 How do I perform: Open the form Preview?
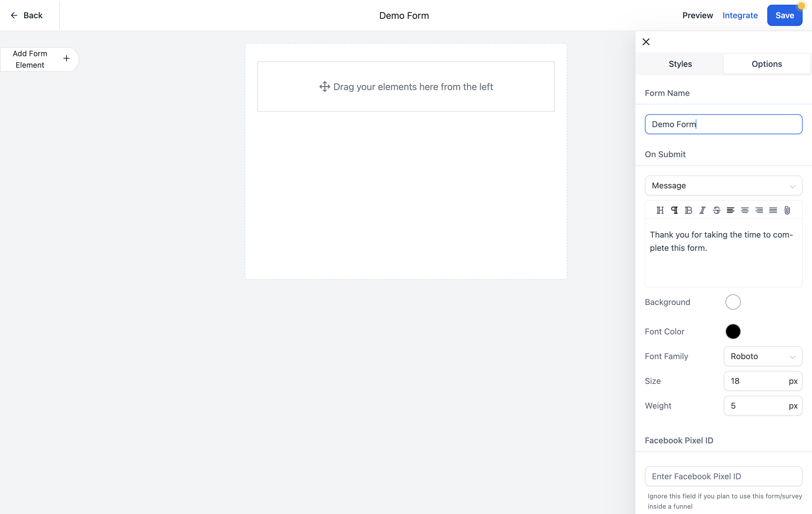(697, 16)
